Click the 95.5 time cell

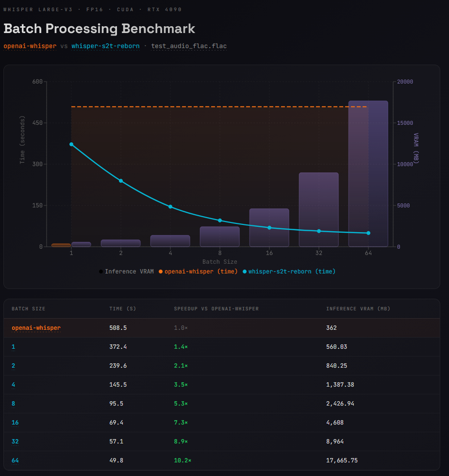pyautogui.click(x=116, y=404)
